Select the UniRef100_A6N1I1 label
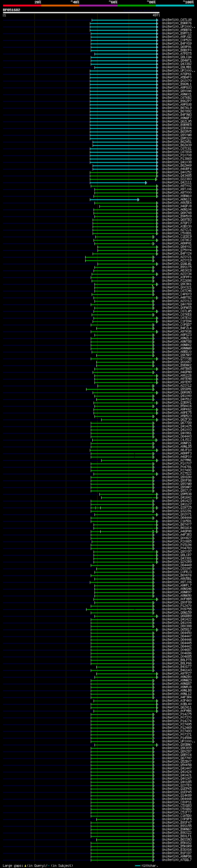 pos(176,199)
